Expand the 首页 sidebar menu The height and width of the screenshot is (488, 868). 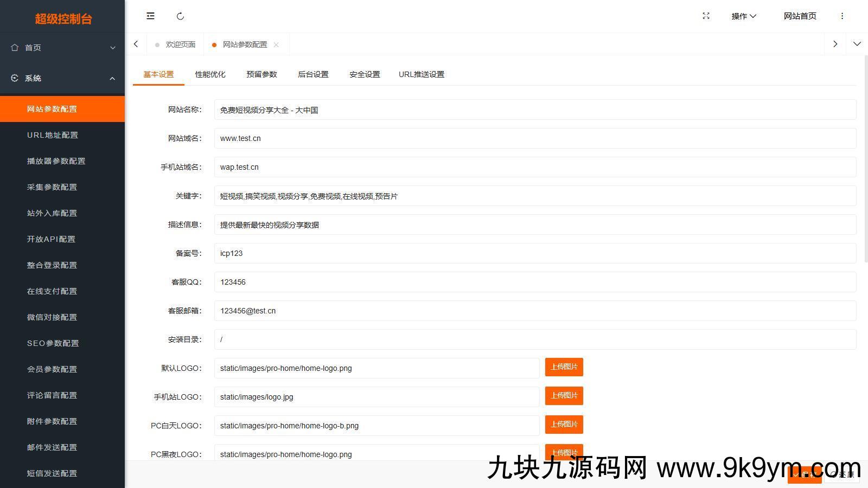[62, 48]
